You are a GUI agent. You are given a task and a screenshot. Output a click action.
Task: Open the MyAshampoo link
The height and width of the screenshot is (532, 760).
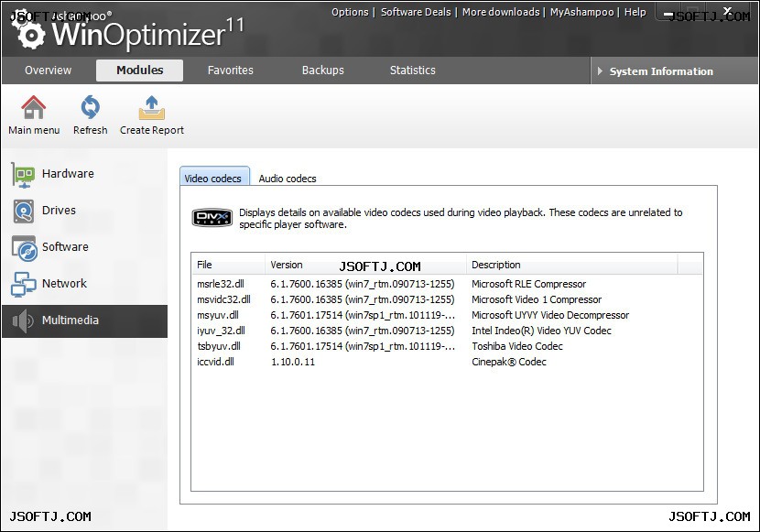pos(581,12)
